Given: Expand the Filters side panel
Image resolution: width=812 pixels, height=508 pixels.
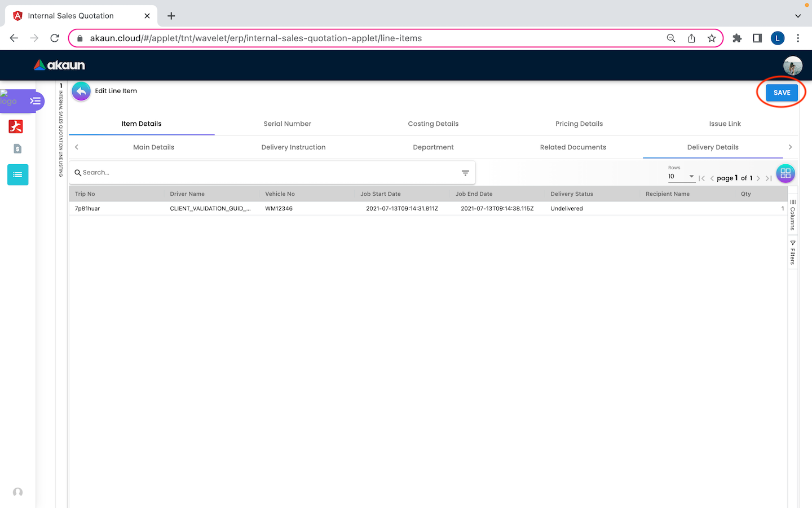Looking at the screenshot, I should click(793, 252).
